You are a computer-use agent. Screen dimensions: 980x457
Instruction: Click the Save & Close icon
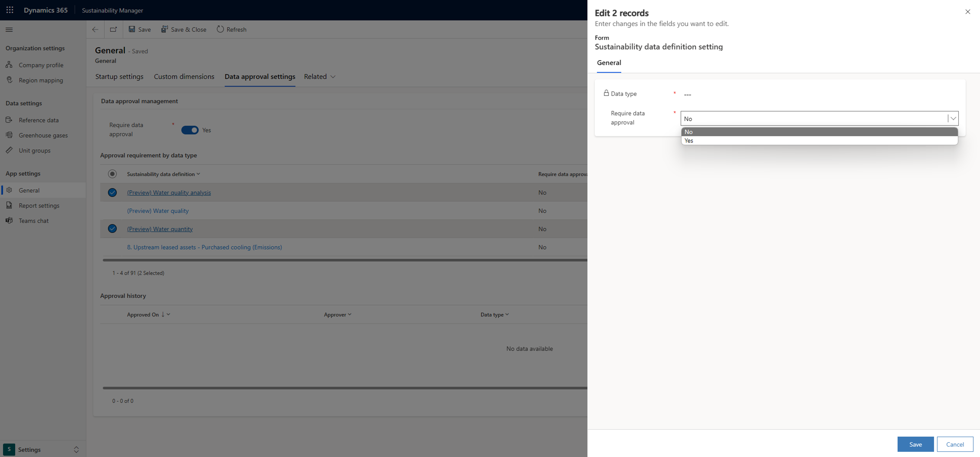(x=164, y=29)
